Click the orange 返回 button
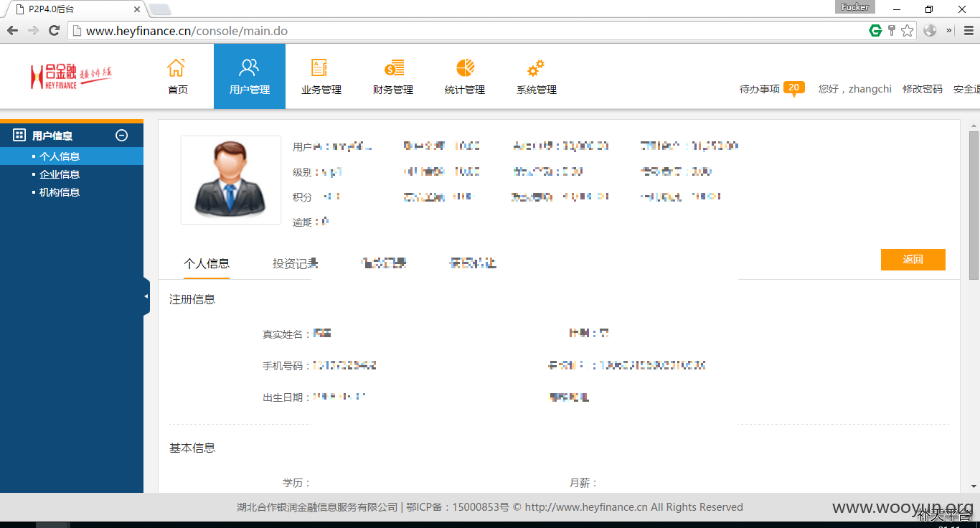980x528 pixels. [913, 260]
